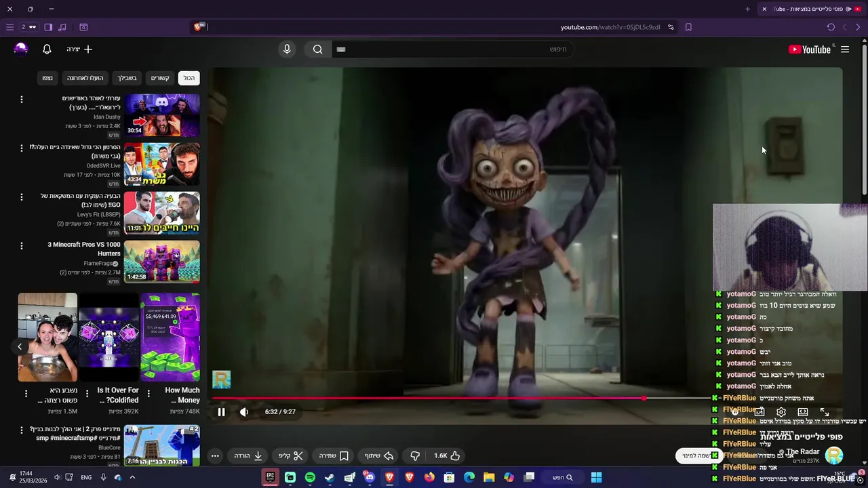Viewport: 868px width, 488px height.
Task: Open Windows Start button
Action: pos(596,477)
